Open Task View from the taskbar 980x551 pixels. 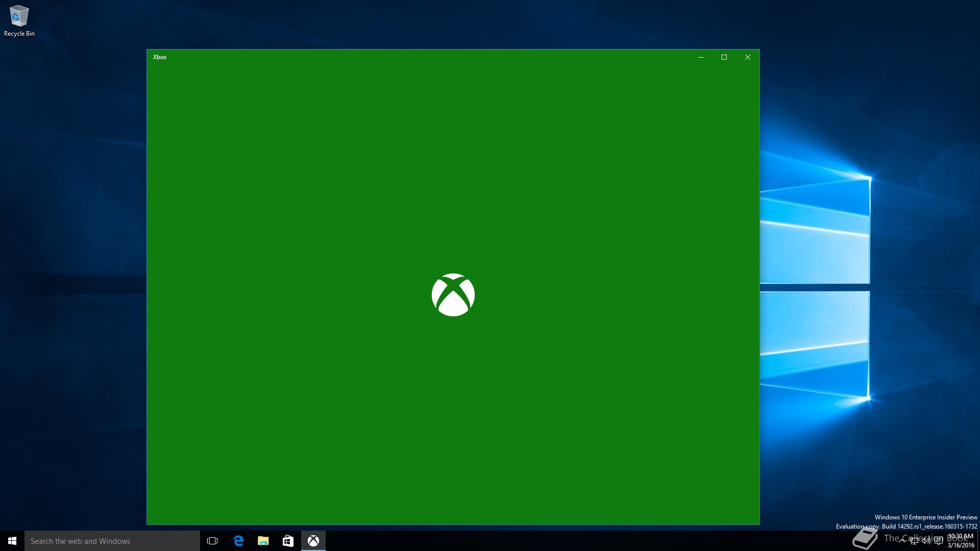pyautogui.click(x=212, y=541)
